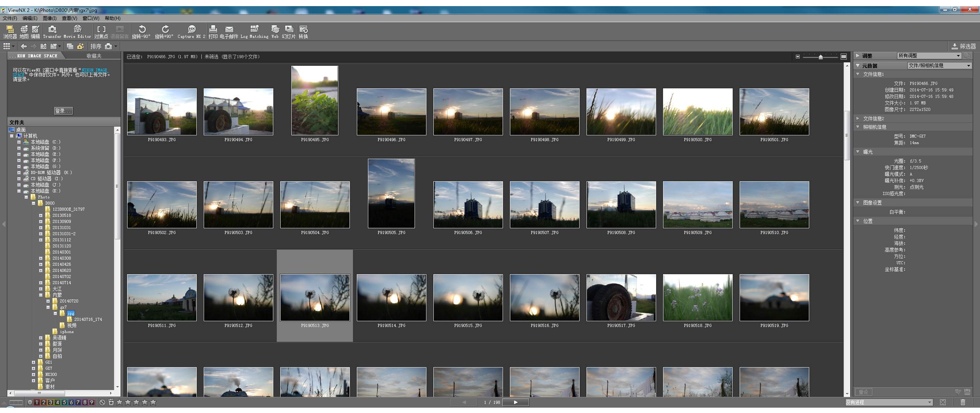Switch to the smallest thumbnail size icon
Screen dimensions: 980x413
click(798, 57)
